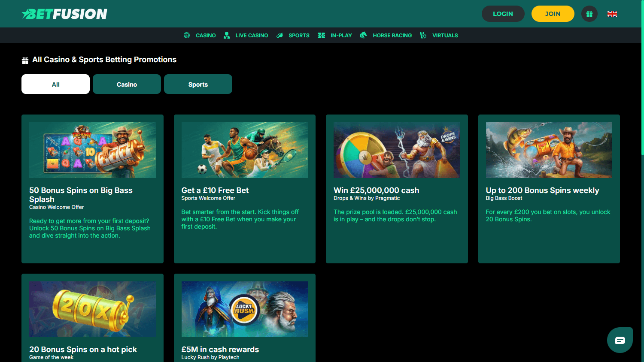Select the All promotions filter tab
Image resolution: width=644 pixels, height=362 pixels.
coord(55,84)
